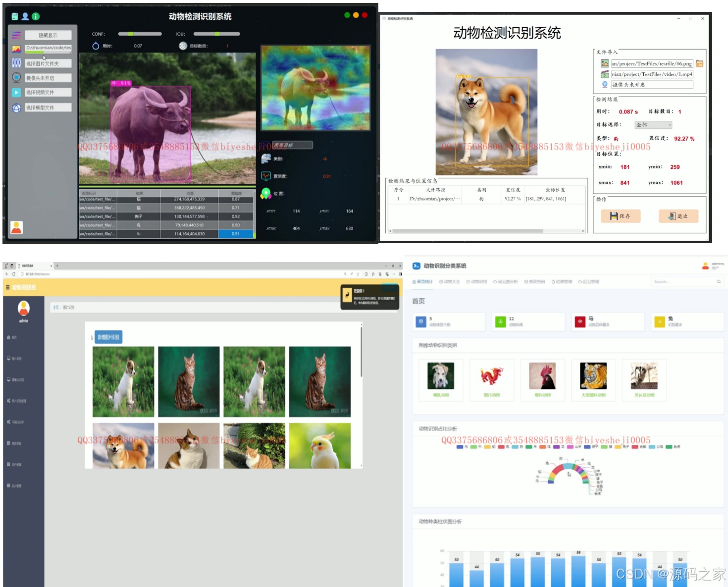Click the rooster category thumbnail

point(542,375)
